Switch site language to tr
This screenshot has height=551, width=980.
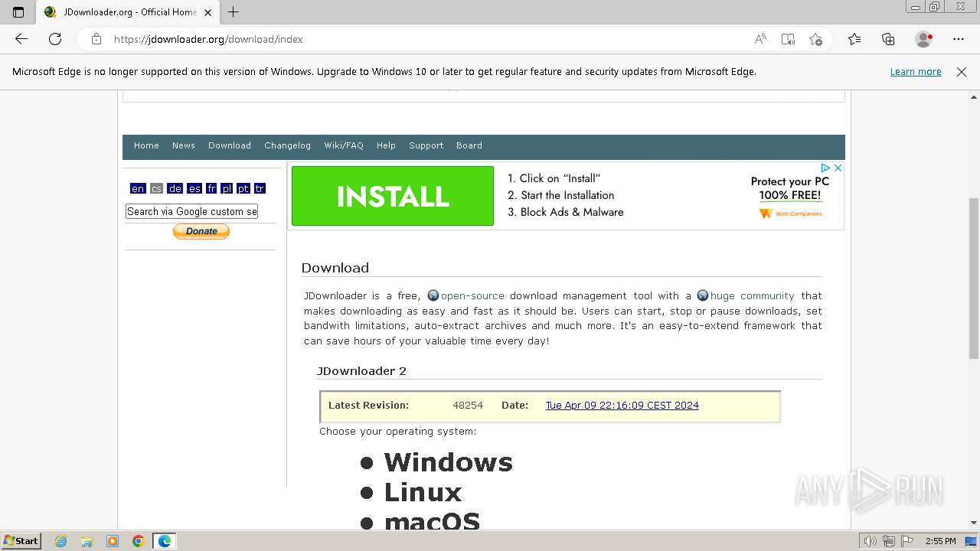point(260,188)
